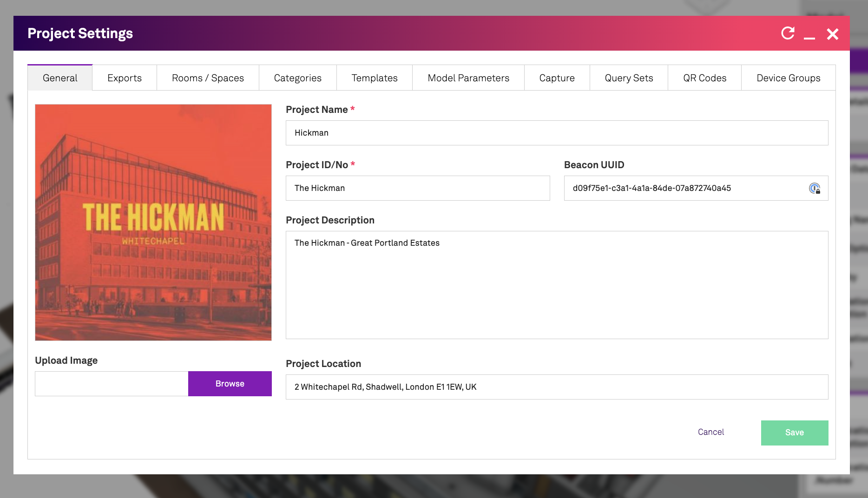Click the refresh icon in the header
The image size is (868, 498).
(788, 33)
